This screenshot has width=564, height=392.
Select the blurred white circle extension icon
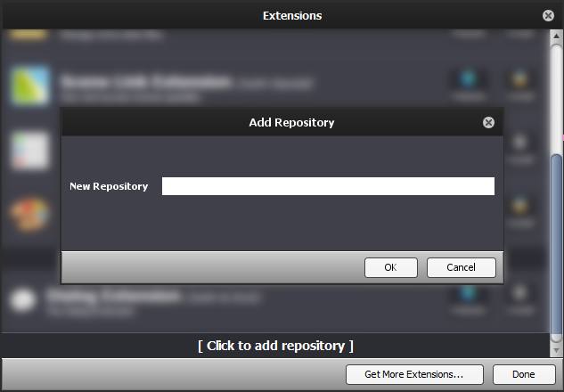pos(23,300)
